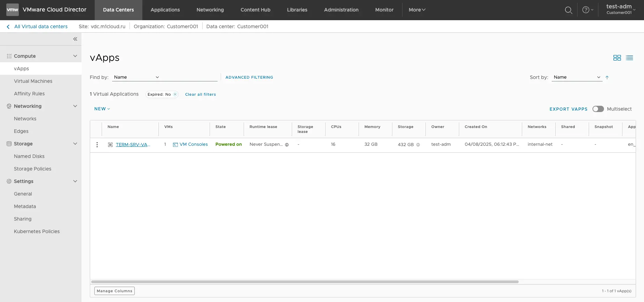Select Named Disks in sidebar
The width and height of the screenshot is (644, 302).
(29, 156)
